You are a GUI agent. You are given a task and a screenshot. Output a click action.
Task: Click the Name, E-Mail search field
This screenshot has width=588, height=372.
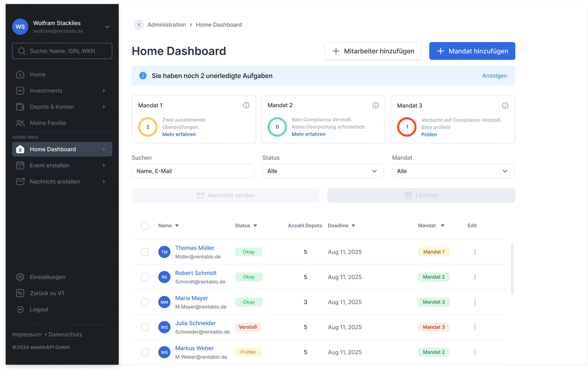click(x=193, y=171)
